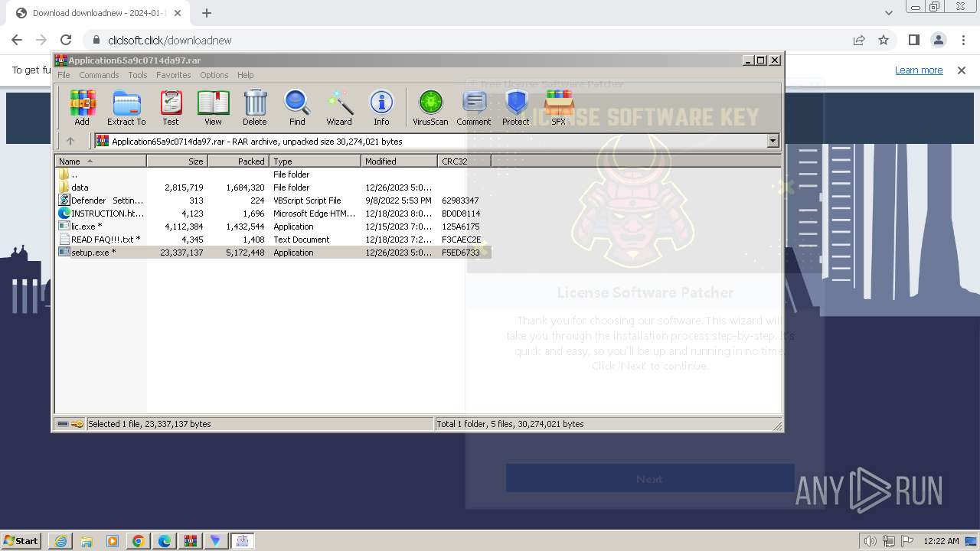Toggle Chrome side panel icon
This screenshot has height=551, width=980.
tap(913, 40)
